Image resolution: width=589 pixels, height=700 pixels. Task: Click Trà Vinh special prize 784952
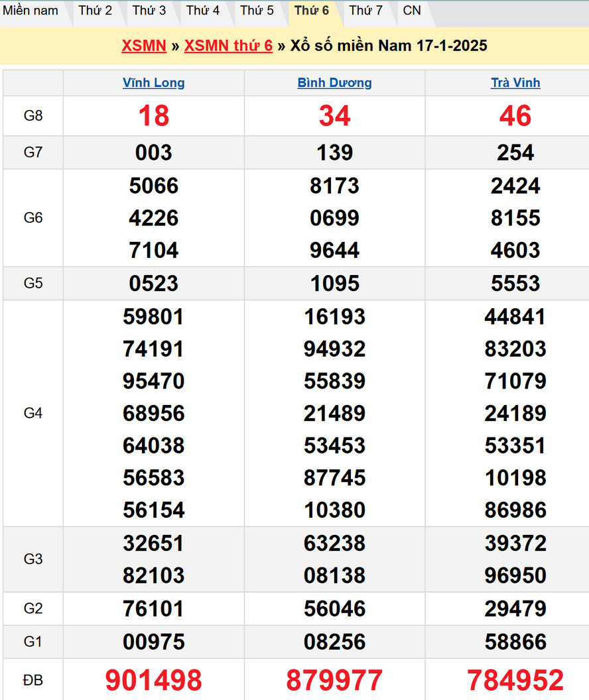pos(515,680)
